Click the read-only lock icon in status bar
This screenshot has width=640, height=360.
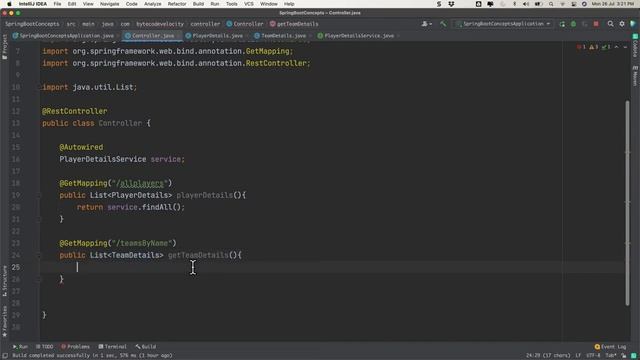tap(624, 356)
